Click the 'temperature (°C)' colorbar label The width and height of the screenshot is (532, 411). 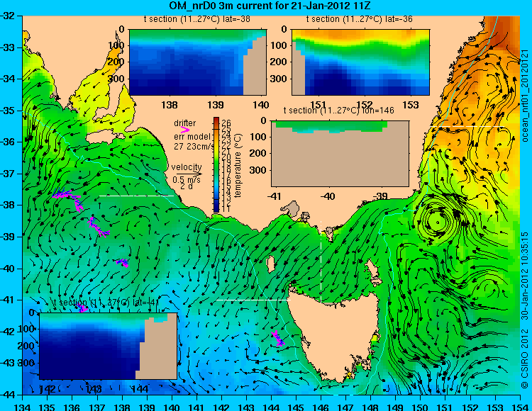238,165
